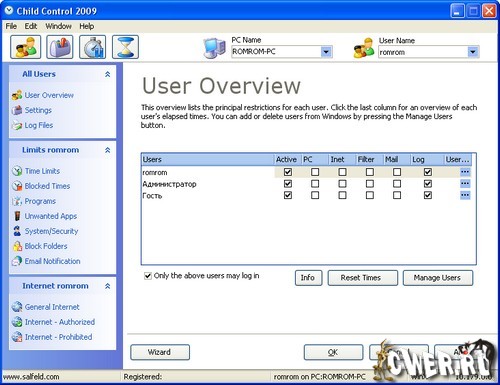Click the Manage Users button
Viewport: 500px width, 385px height.
point(438,278)
